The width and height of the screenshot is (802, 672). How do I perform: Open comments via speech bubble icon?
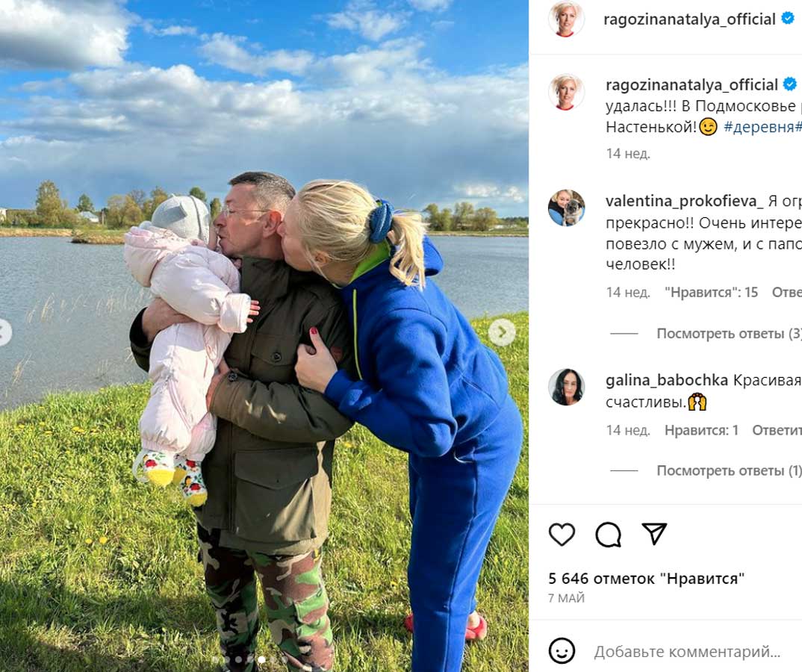(608, 535)
